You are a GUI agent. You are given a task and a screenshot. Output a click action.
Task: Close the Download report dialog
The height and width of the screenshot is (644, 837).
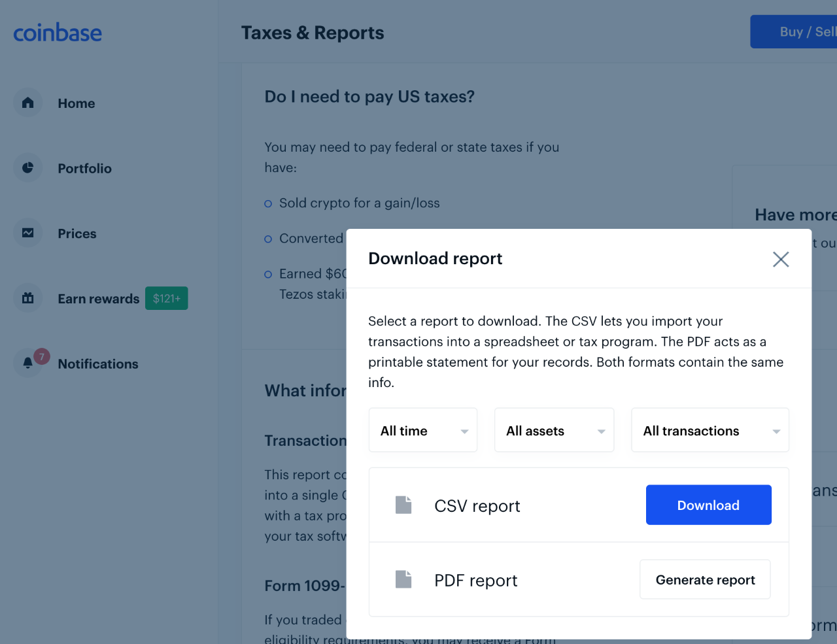coord(781,259)
